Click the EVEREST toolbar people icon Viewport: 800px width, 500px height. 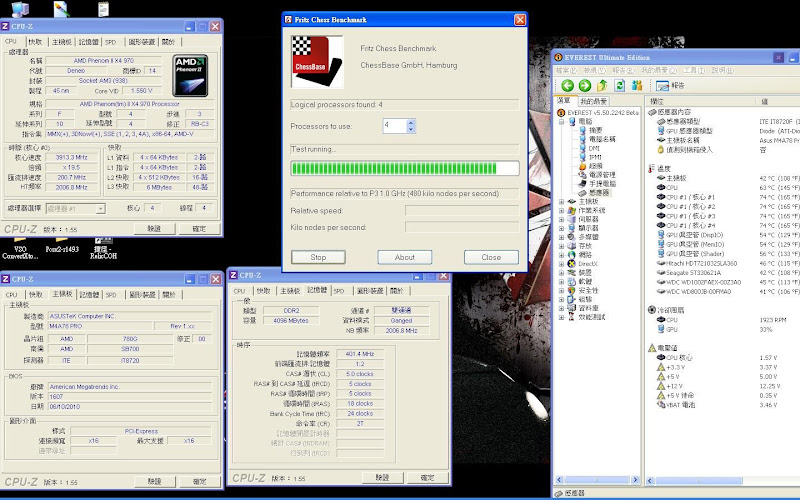pos(637,85)
